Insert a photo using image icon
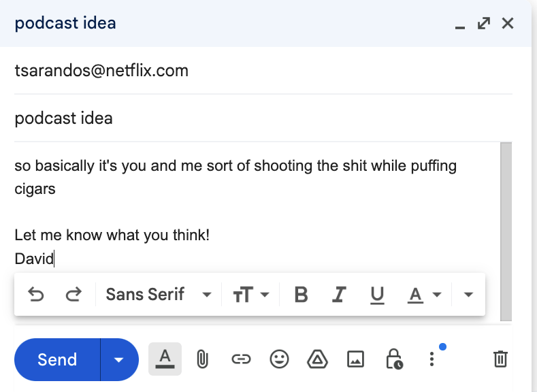Screen dimensions: 537x392 [355, 359]
